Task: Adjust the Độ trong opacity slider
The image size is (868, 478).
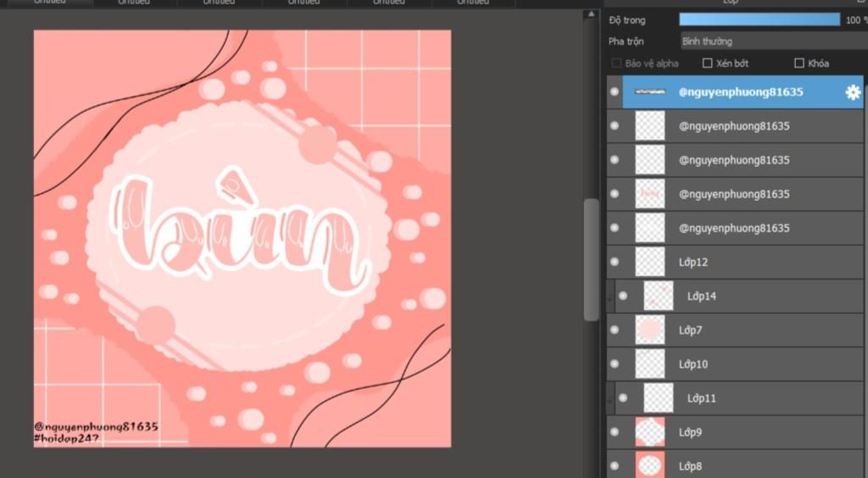Action: pos(759,20)
